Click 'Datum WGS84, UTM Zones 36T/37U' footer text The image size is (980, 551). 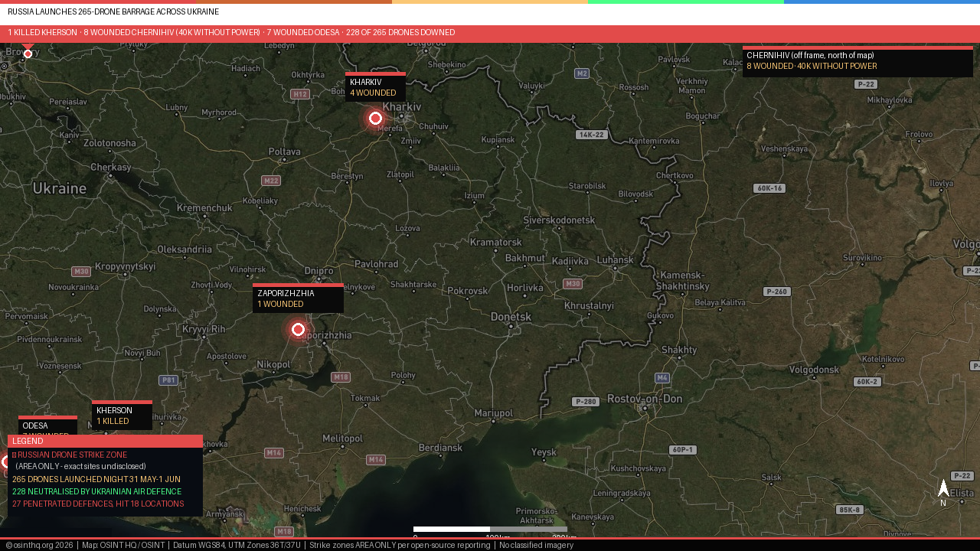coord(237,545)
